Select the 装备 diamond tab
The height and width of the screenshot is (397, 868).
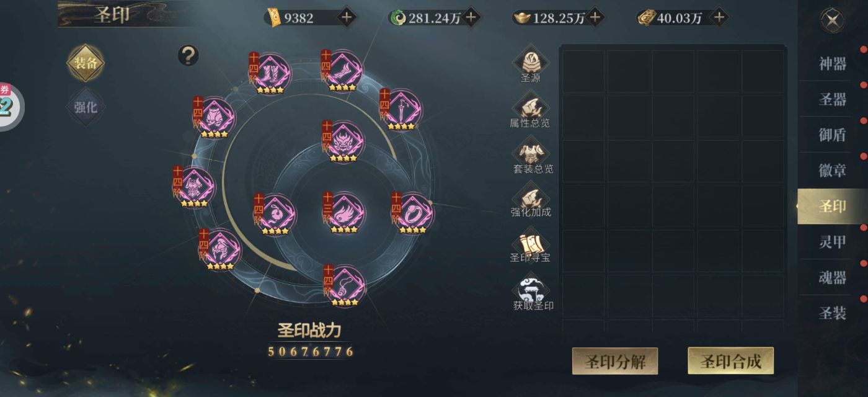click(x=86, y=63)
